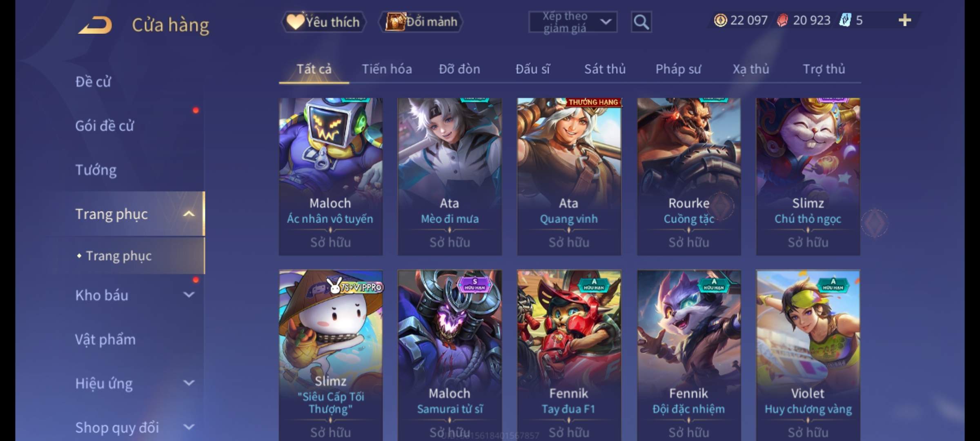Click the gold coin balance icon

pos(720,20)
